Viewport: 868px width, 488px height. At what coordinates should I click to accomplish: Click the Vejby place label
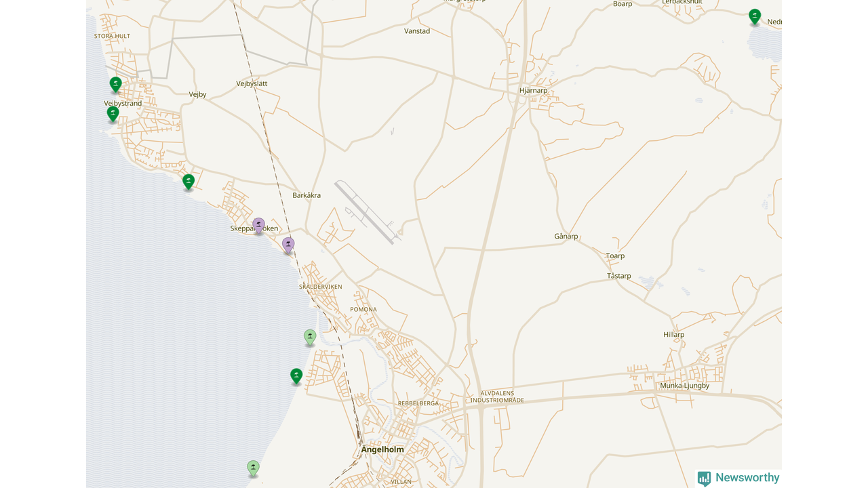[197, 95]
